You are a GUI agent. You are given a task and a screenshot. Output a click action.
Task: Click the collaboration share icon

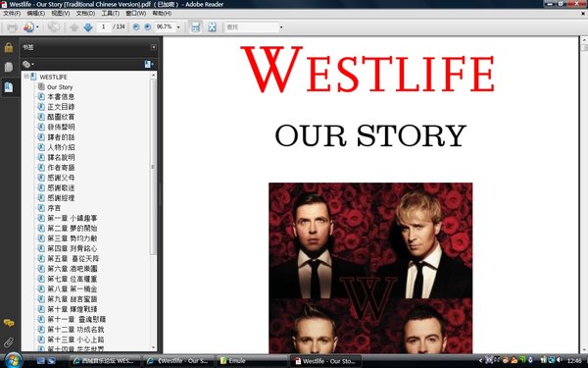tap(28, 27)
